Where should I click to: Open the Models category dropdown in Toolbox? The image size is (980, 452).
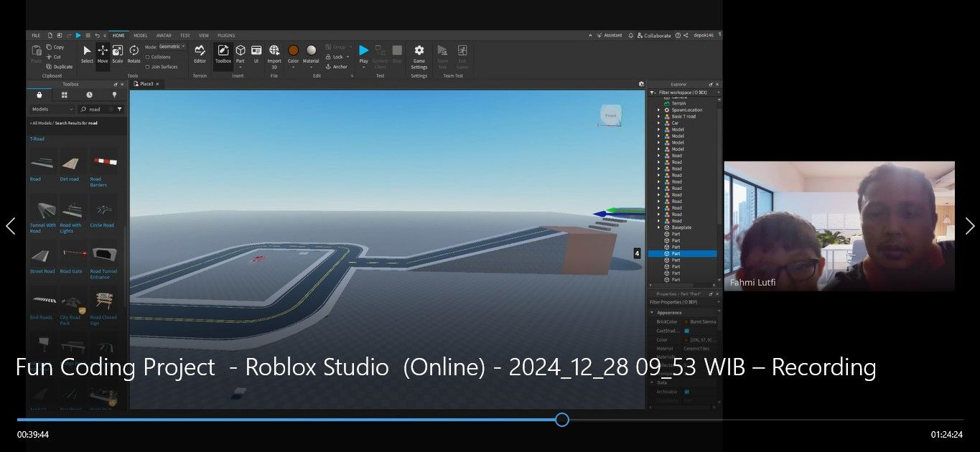pyautogui.click(x=52, y=109)
